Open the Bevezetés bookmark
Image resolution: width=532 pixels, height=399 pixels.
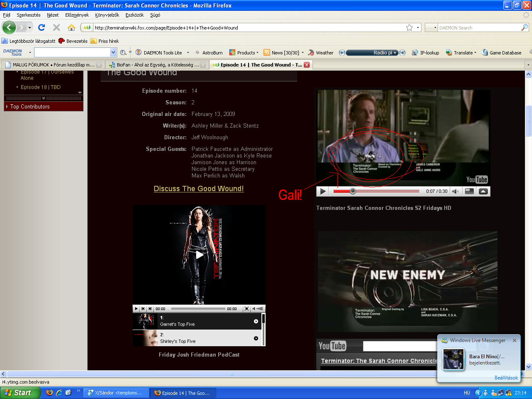tap(73, 41)
